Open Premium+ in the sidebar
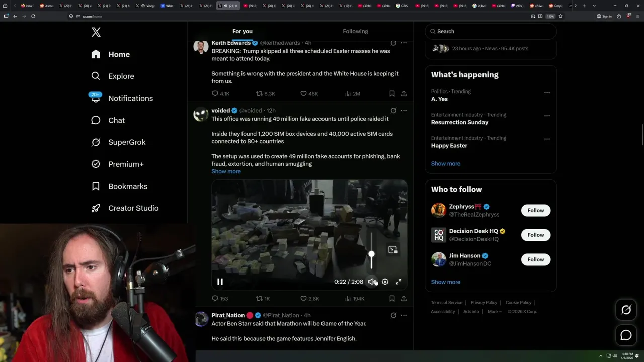644x362 pixels. click(117, 164)
